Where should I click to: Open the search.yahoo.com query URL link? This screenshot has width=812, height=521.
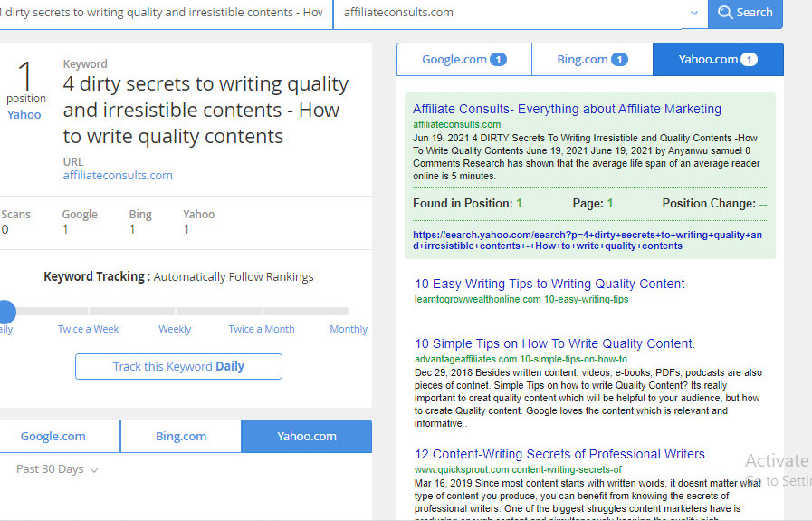[x=588, y=240]
